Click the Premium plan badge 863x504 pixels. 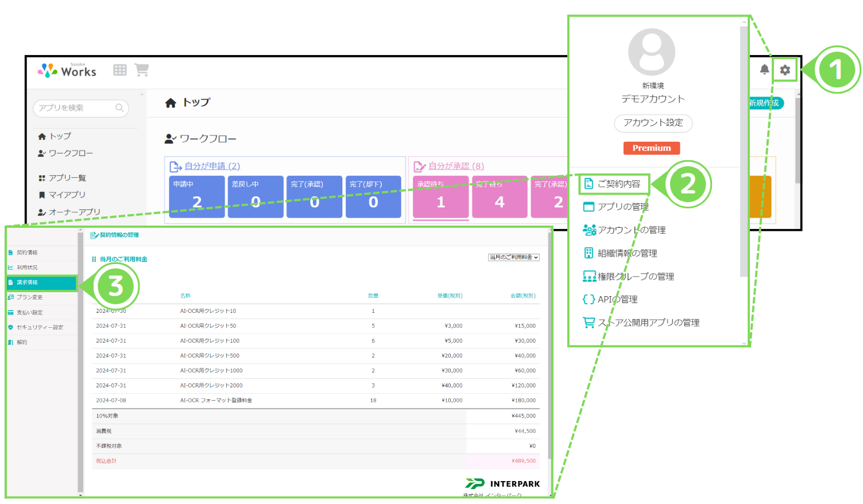(x=651, y=148)
